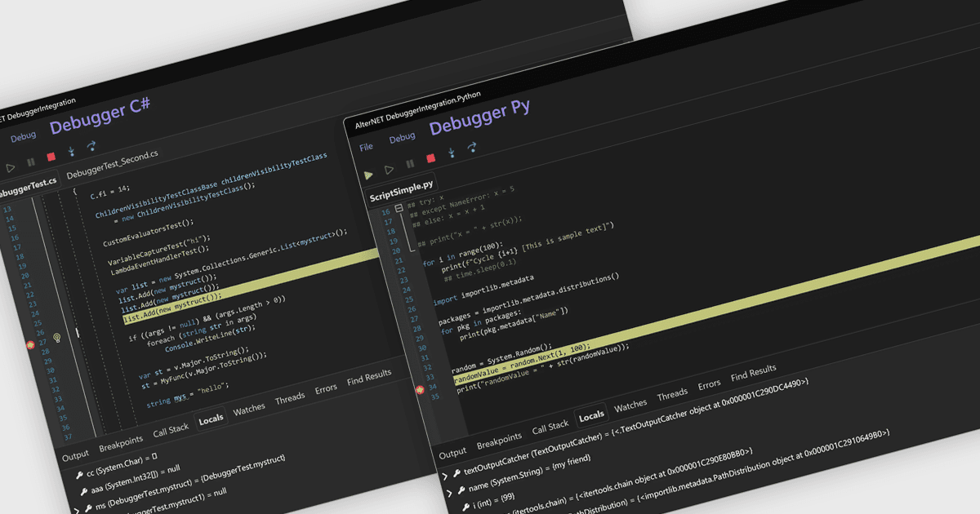The width and height of the screenshot is (980, 514).
Task: Toggle the breakpoint marker on C# line 27
Action: click(x=31, y=345)
